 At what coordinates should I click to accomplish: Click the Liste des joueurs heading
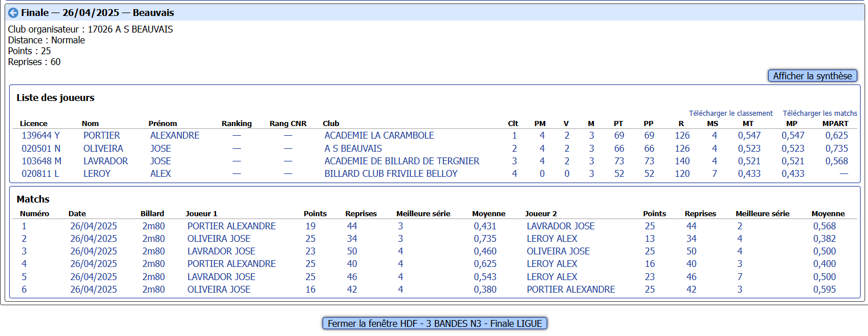55,98
